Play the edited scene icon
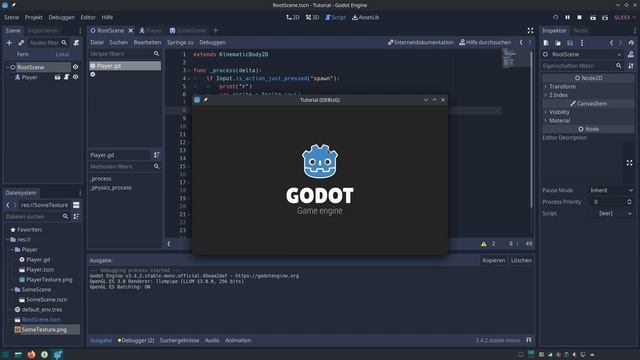The width and height of the screenshot is (640, 360). click(593, 18)
